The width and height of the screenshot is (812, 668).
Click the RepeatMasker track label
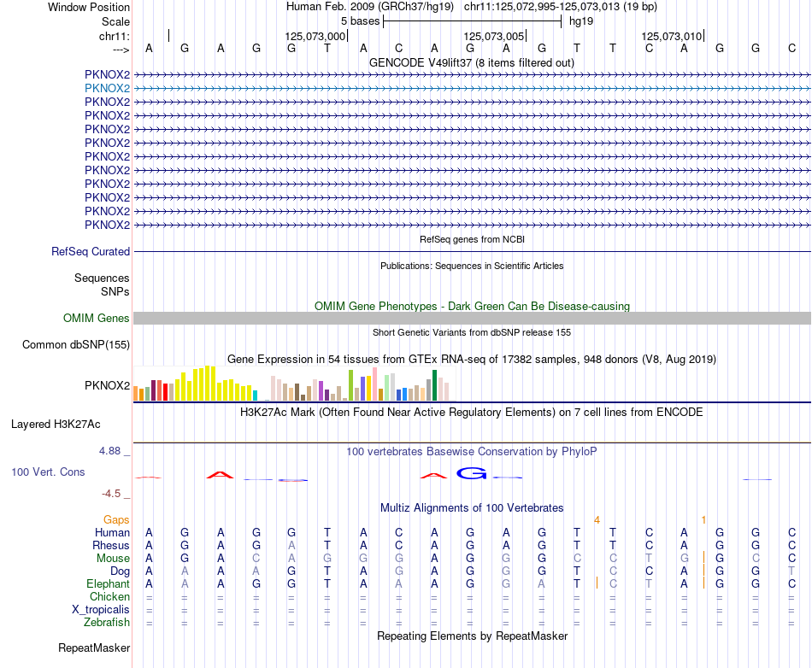coord(94,647)
